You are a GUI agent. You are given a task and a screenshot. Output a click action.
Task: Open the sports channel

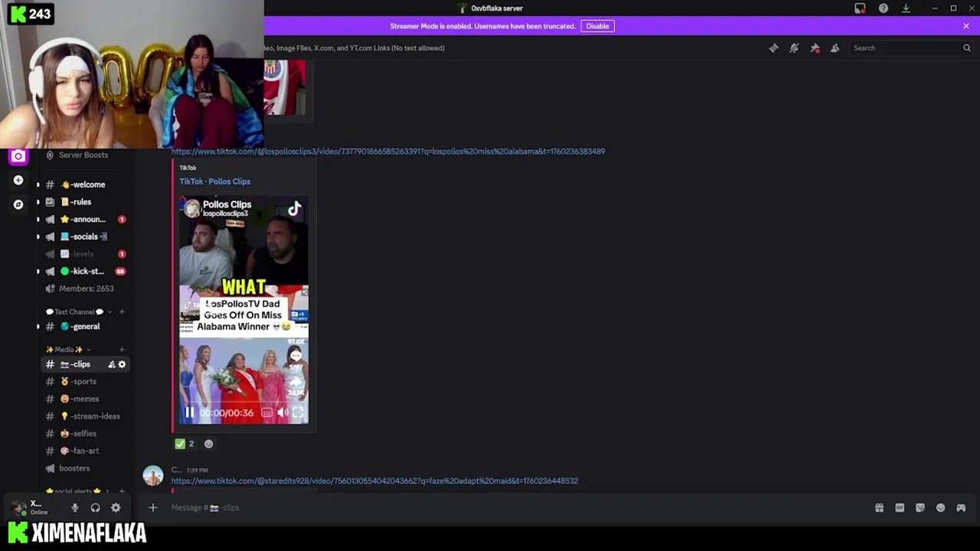coord(83,382)
